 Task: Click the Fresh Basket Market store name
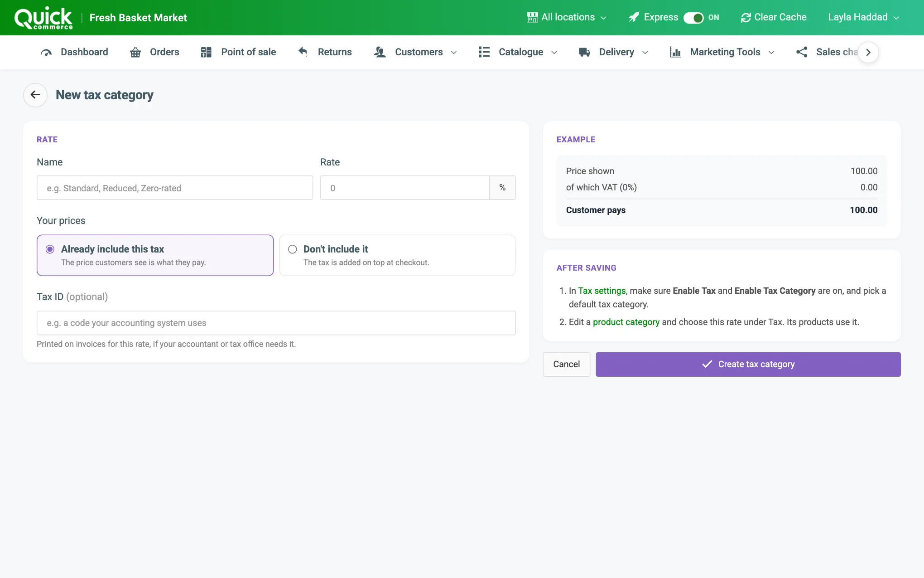[x=138, y=18]
